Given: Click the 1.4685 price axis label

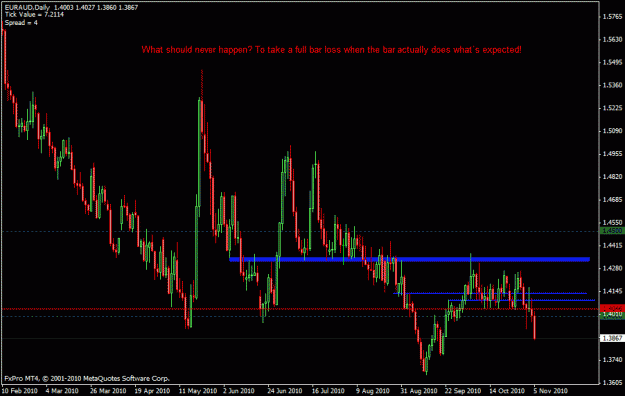Looking at the screenshot, I should pos(613,199).
